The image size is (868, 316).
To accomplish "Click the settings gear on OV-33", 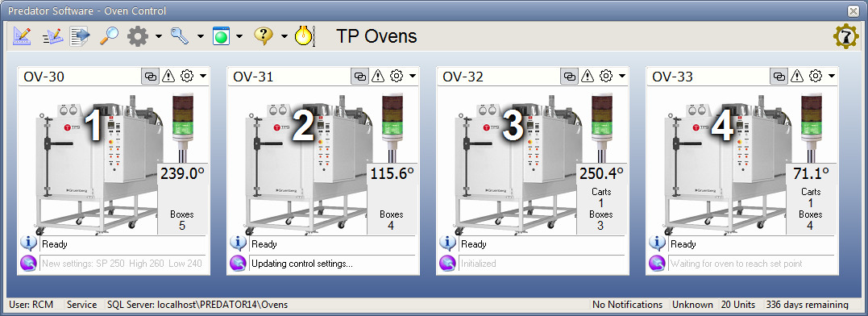I will (x=816, y=76).
